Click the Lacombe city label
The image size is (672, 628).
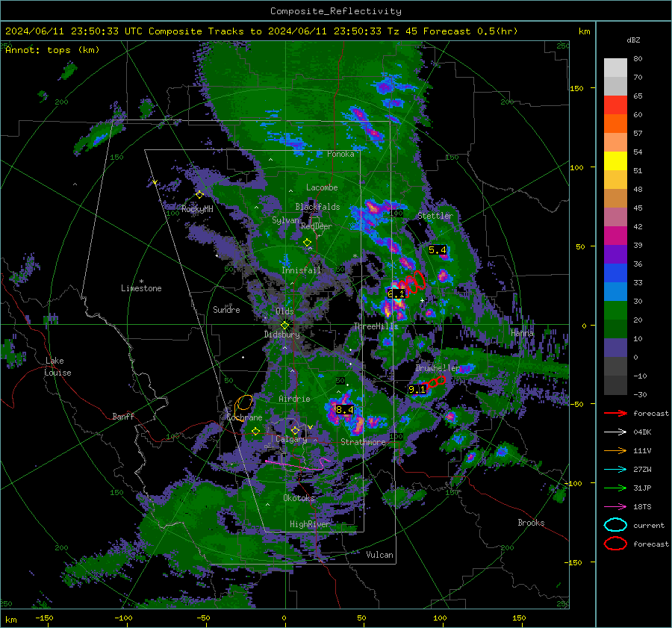point(322,187)
